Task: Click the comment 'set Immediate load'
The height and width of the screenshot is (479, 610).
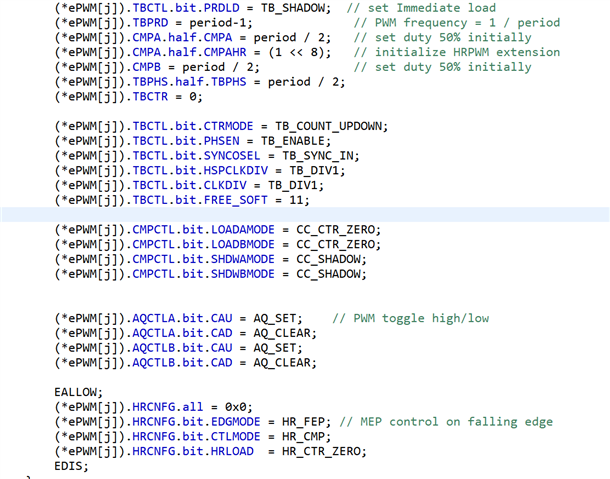Action: pos(421,8)
